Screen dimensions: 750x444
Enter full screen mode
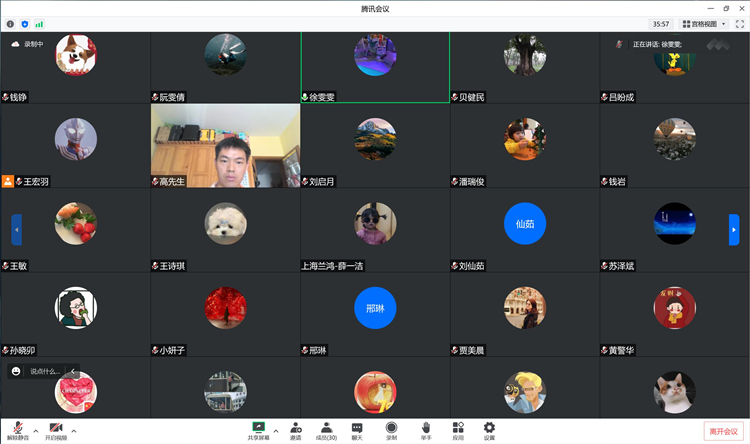tap(739, 24)
